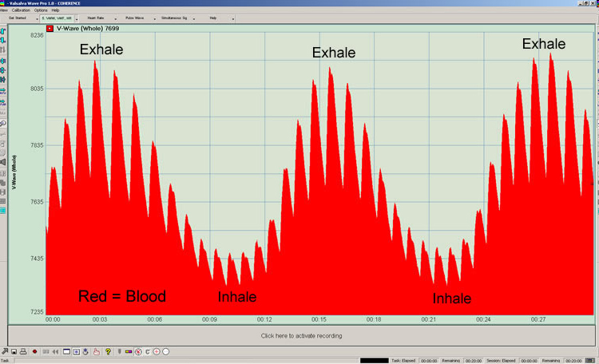This screenshot has width=599, height=364.
Task: Open the Help menu in menu bar
Action: (x=55, y=10)
